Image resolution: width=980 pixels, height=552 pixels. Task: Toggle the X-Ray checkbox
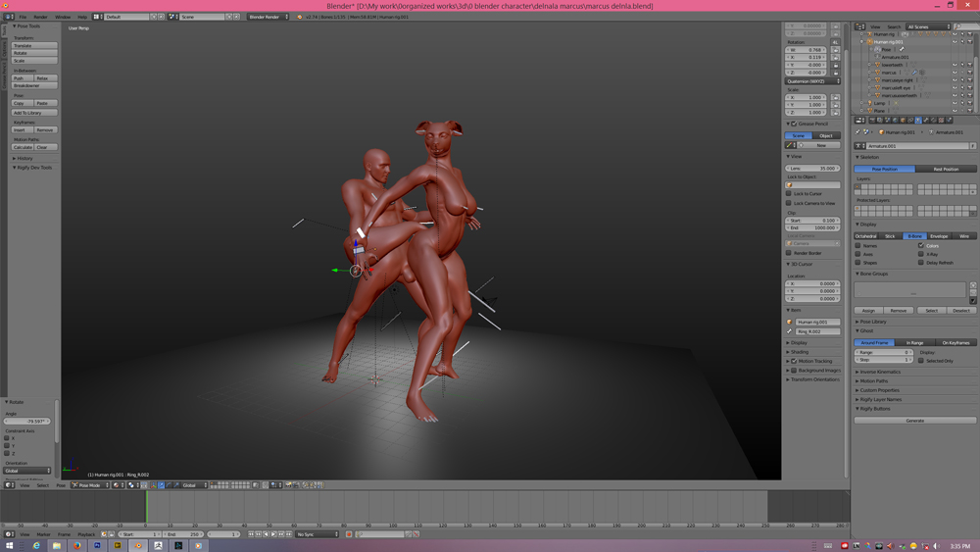[x=921, y=254]
